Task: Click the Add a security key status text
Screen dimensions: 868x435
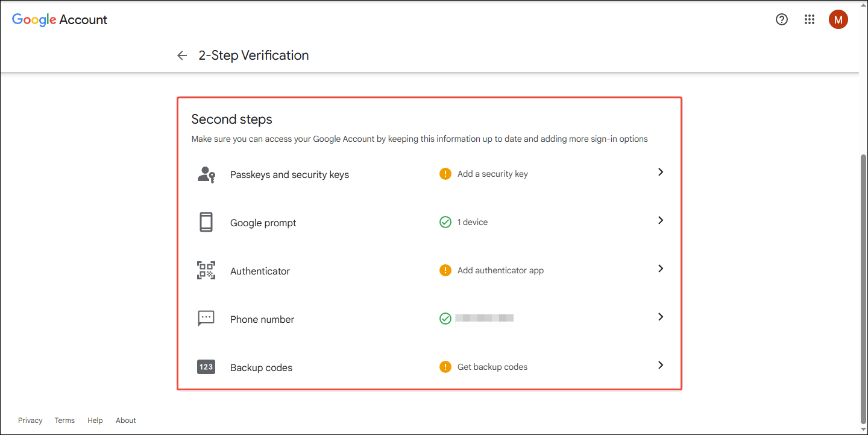Action: 492,174
